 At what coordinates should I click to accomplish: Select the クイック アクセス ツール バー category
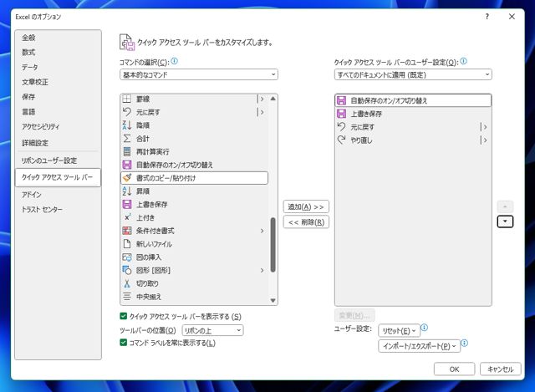58,177
